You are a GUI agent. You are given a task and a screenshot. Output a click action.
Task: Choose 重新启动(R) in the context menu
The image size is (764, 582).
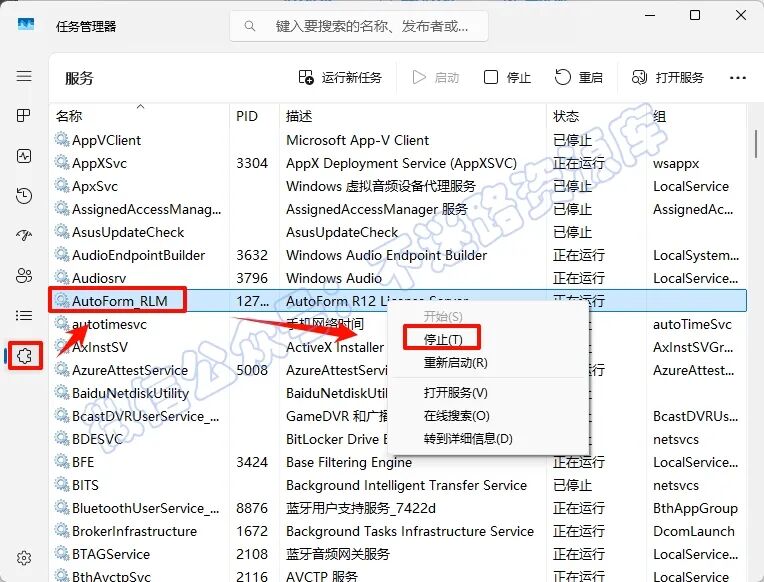tap(456, 363)
